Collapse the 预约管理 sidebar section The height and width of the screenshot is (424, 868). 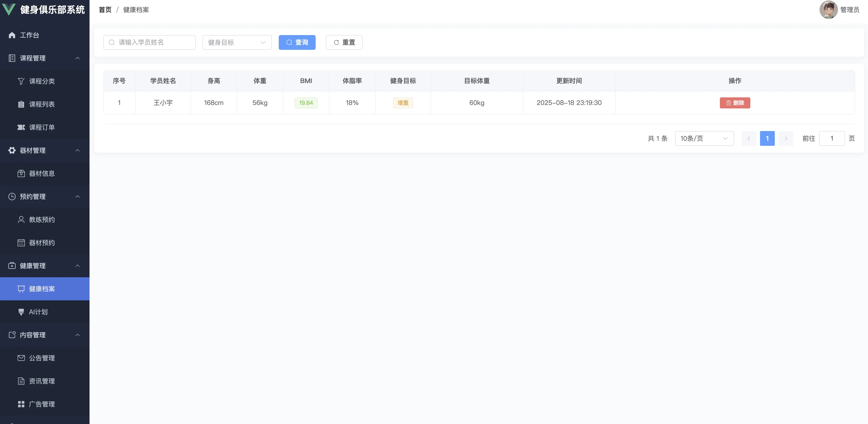pos(78,196)
